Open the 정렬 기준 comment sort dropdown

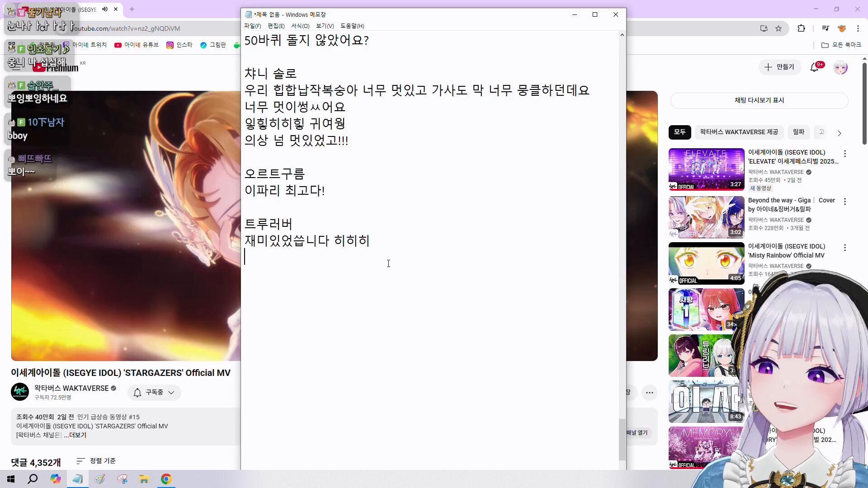click(x=96, y=461)
